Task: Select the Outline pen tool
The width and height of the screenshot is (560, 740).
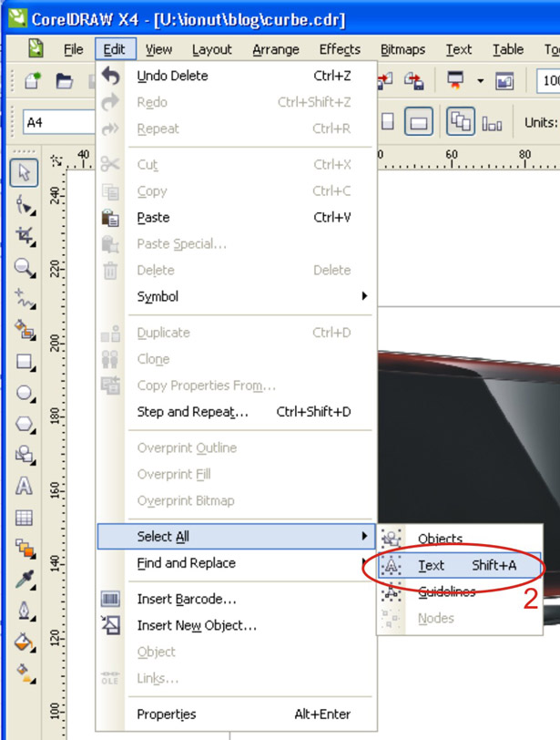Action: tap(24, 611)
